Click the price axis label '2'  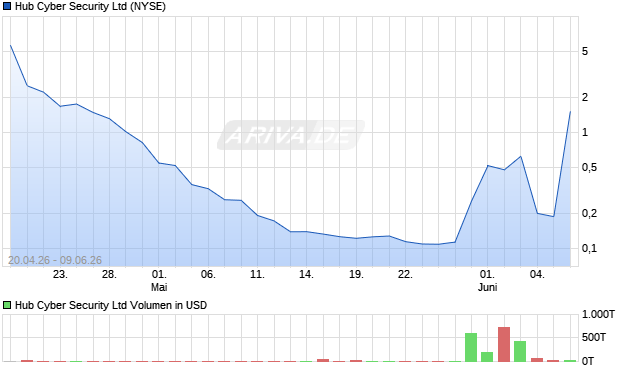point(585,97)
